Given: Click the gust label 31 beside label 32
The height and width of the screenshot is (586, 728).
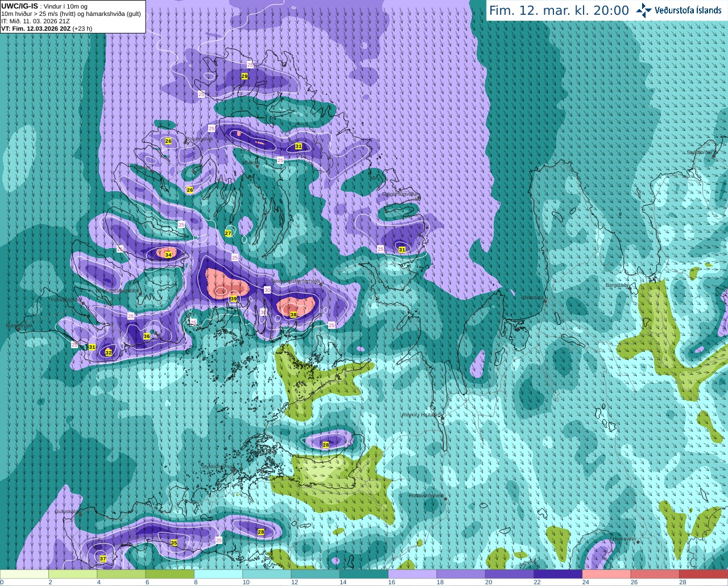Looking at the screenshot, I should point(92,347).
